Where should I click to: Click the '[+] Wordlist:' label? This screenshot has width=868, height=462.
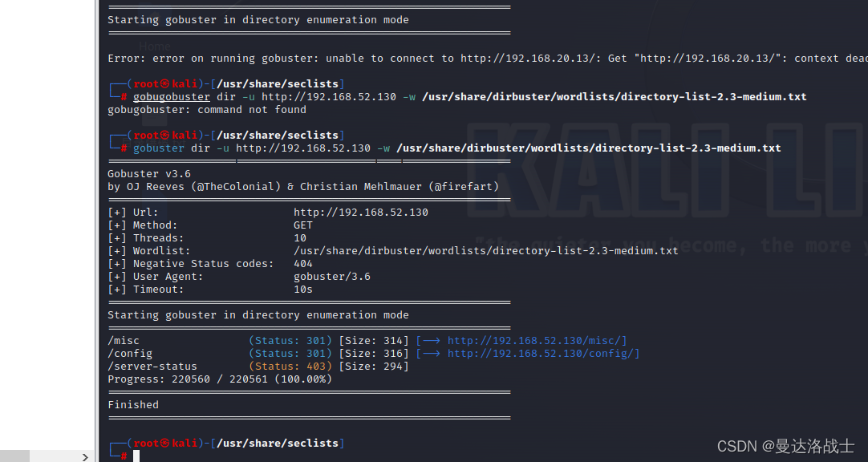(149, 250)
